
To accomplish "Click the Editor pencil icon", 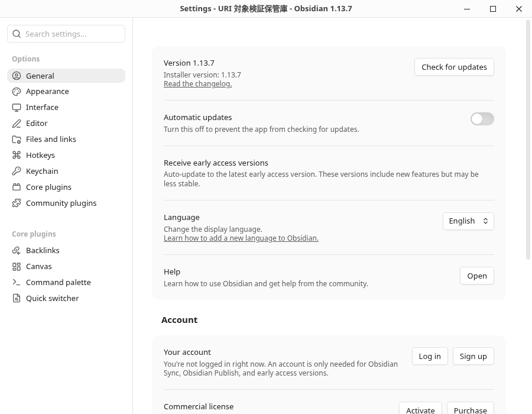I will [x=17, y=124].
